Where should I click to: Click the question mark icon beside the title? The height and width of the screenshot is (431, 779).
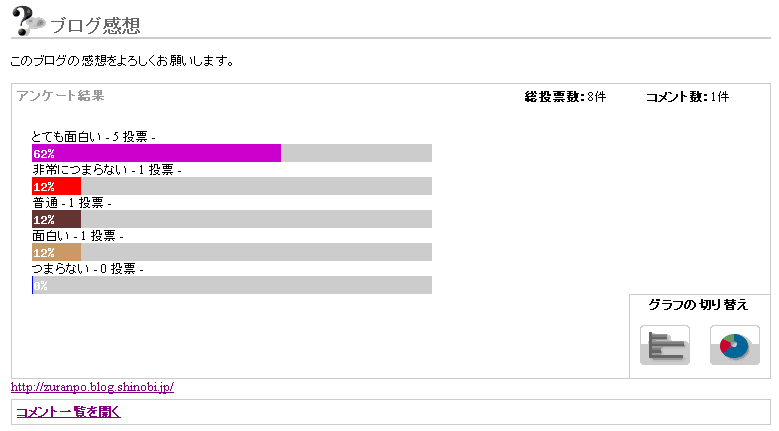[x=28, y=21]
